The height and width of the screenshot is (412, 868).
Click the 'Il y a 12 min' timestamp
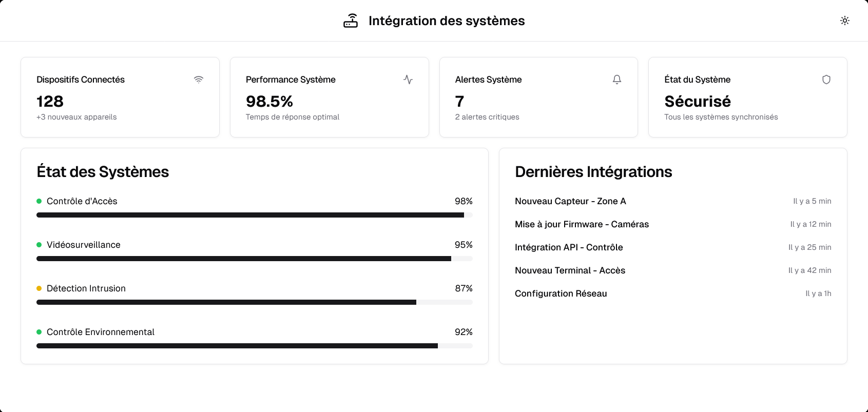pyautogui.click(x=811, y=224)
